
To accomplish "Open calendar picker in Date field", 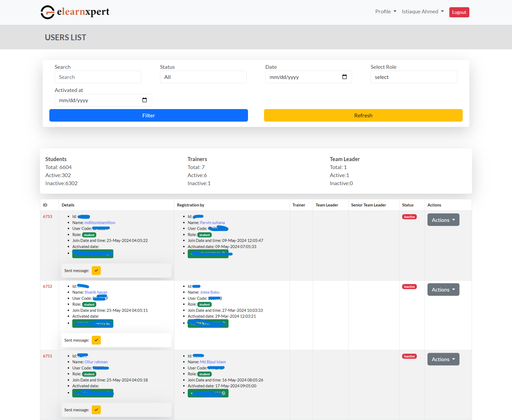I will (x=344, y=77).
